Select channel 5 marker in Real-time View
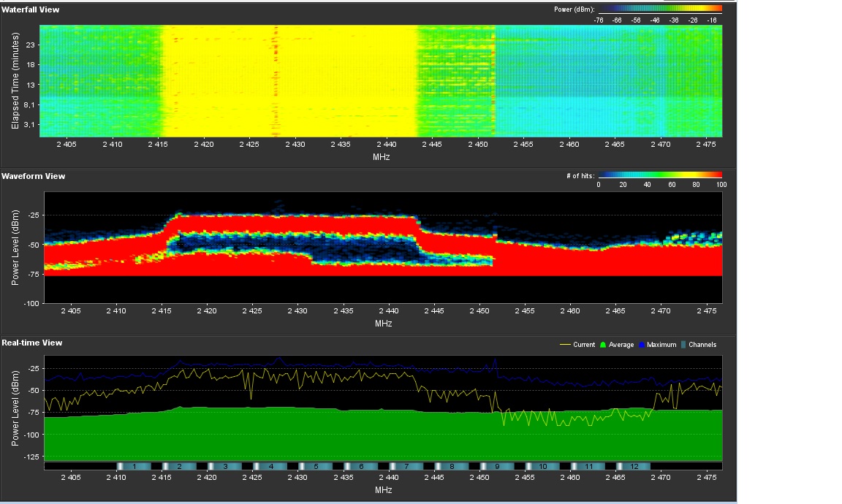842x504 pixels. pos(316,467)
